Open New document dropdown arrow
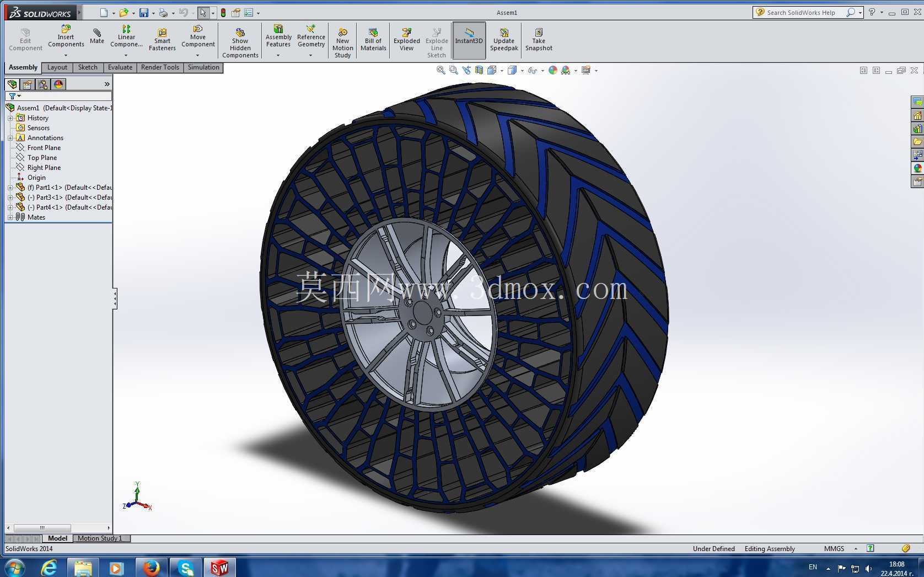 (x=114, y=13)
